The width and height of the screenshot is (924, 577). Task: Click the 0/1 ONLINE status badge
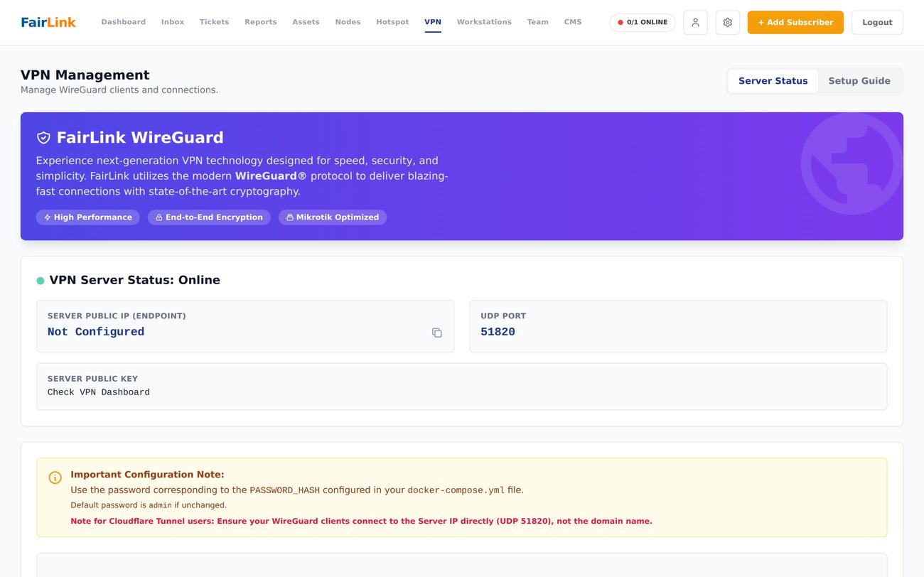pyautogui.click(x=643, y=23)
